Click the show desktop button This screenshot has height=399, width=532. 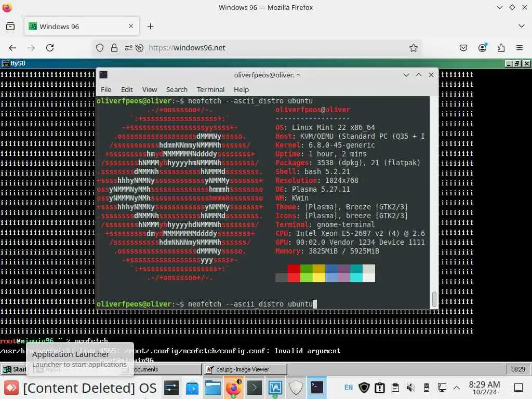(518, 388)
